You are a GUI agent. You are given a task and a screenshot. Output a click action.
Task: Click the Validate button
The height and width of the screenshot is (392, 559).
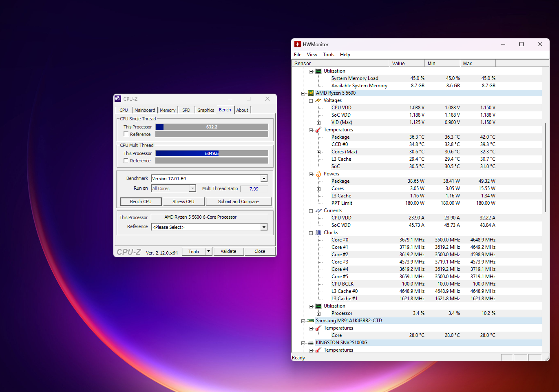pos(228,251)
